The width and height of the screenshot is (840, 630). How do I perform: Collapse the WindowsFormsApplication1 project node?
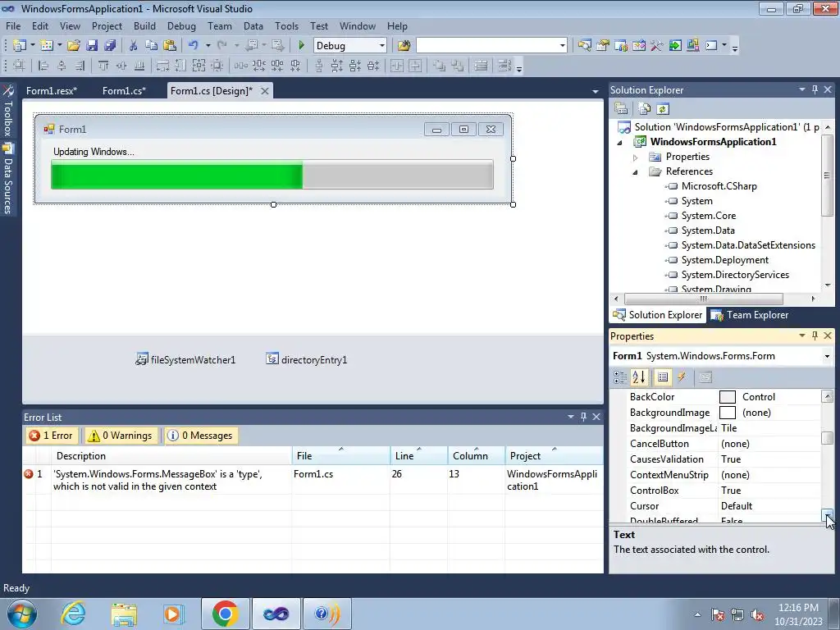pyautogui.click(x=620, y=143)
